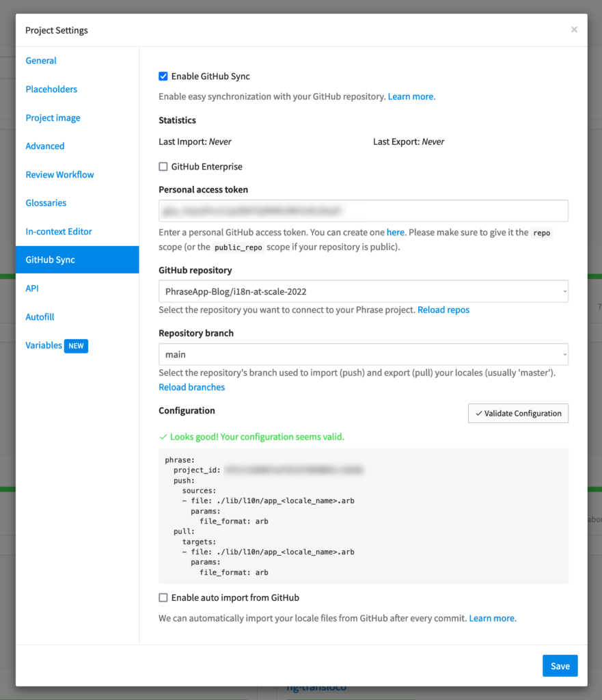Save the project settings

(x=560, y=665)
